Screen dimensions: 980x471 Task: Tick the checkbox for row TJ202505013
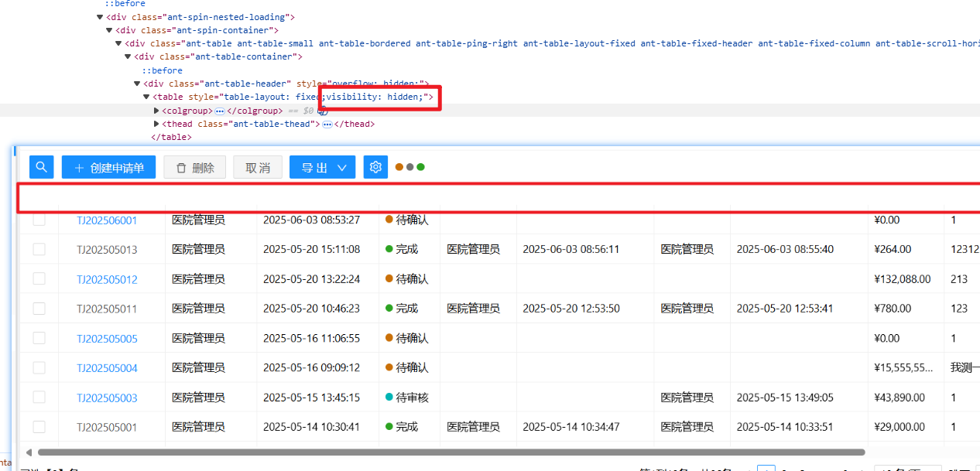pyautogui.click(x=39, y=249)
